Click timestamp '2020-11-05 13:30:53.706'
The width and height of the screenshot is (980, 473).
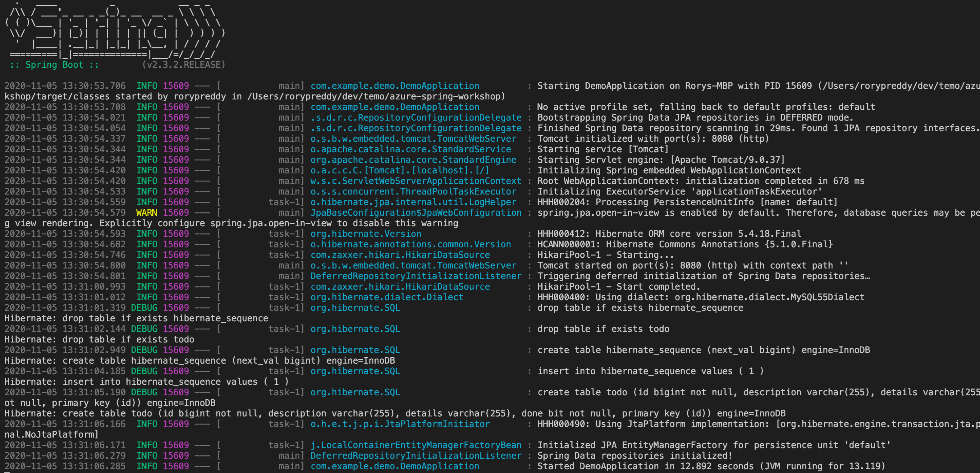(x=65, y=86)
